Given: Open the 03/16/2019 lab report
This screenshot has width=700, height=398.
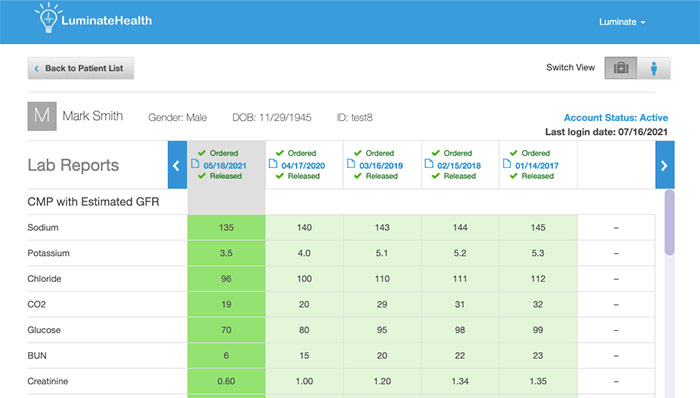Looking at the screenshot, I should click(x=381, y=166).
